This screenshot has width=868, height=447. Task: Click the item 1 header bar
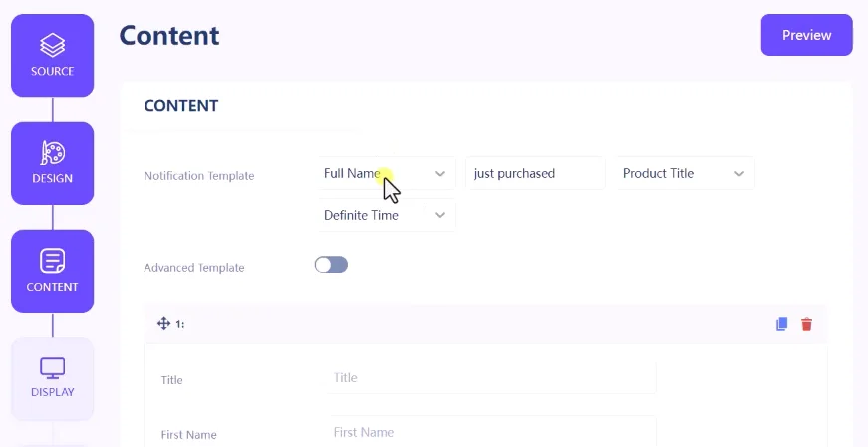pyautogui.click(x=485, y=324)
